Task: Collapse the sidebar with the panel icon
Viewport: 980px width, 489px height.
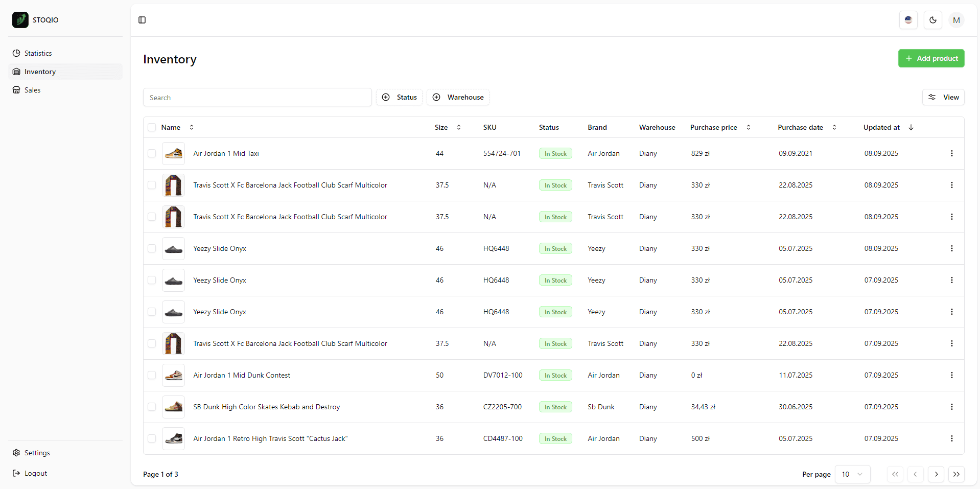Action: coord(142,20)
